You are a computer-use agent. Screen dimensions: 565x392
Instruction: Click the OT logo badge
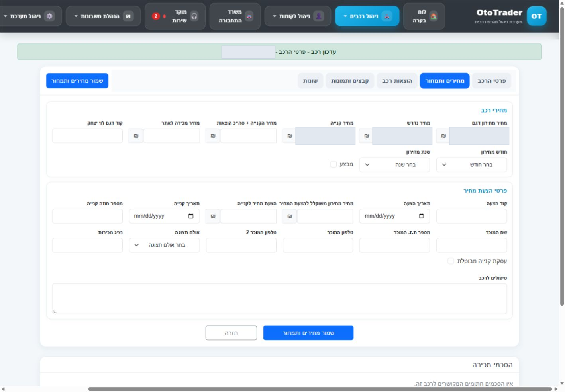tap(536, 16)
